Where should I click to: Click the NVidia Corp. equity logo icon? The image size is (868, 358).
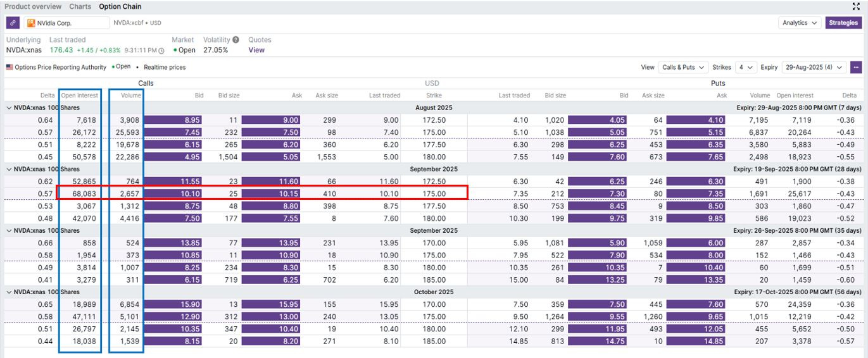(x=31, y=23)
